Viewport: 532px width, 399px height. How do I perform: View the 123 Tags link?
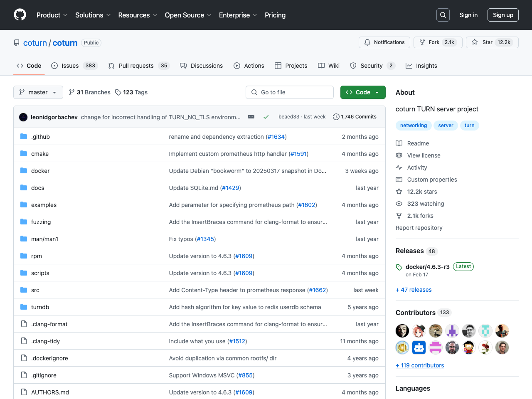[x=131, y=92]
